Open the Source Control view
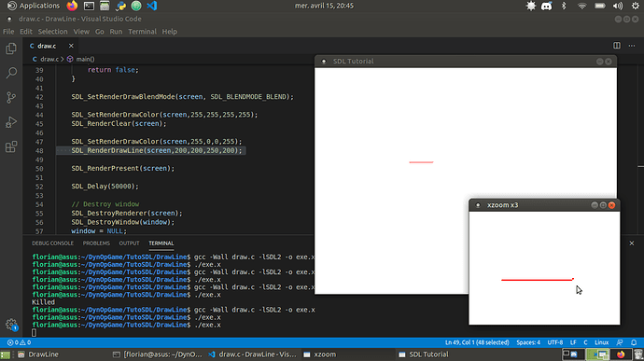 pos(11,97)
